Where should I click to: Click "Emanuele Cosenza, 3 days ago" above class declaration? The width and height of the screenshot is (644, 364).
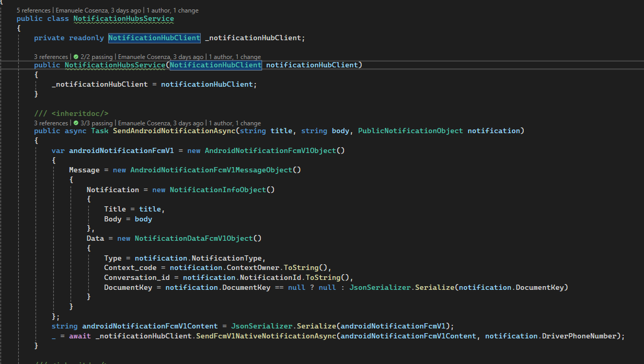tap(97, 10)
